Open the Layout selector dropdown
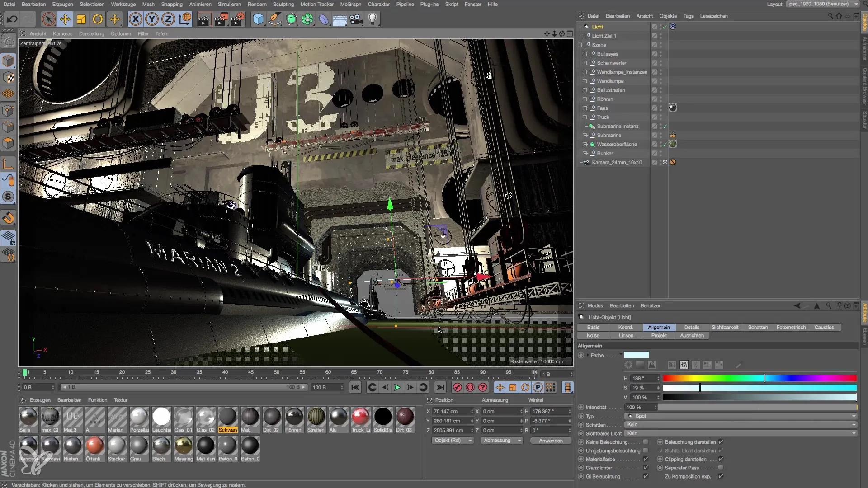Image resolution: width=868 pixels, height=488 pixels. click(x=823, y=4)
